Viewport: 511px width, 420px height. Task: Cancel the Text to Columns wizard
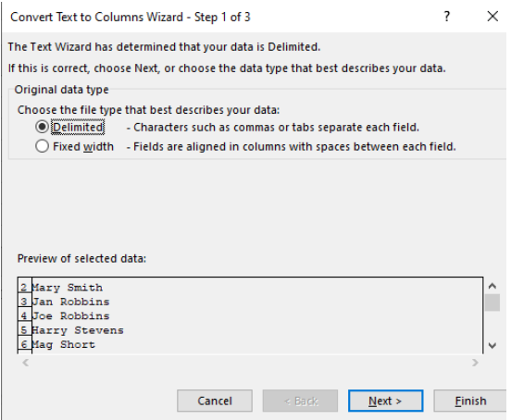point(215,401)
